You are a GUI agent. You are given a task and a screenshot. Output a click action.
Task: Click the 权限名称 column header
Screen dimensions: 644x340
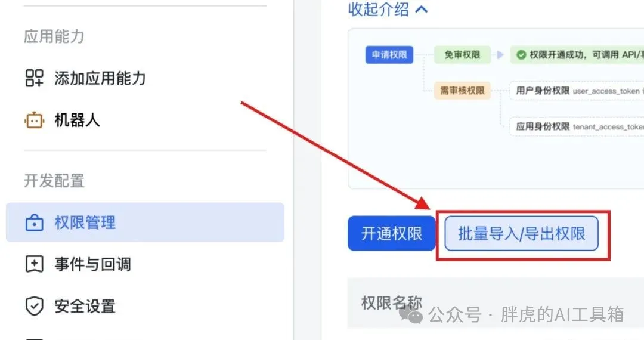pos(391,303)
